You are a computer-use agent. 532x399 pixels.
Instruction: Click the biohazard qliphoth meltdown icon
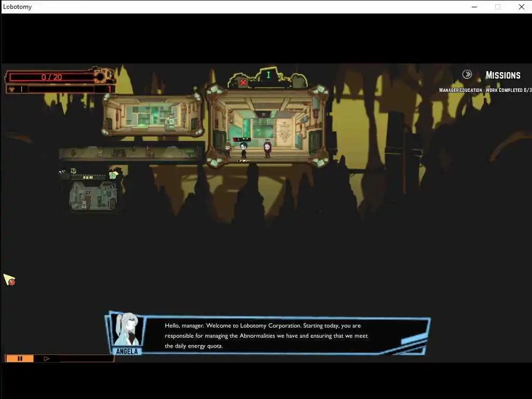coord(12,89)
